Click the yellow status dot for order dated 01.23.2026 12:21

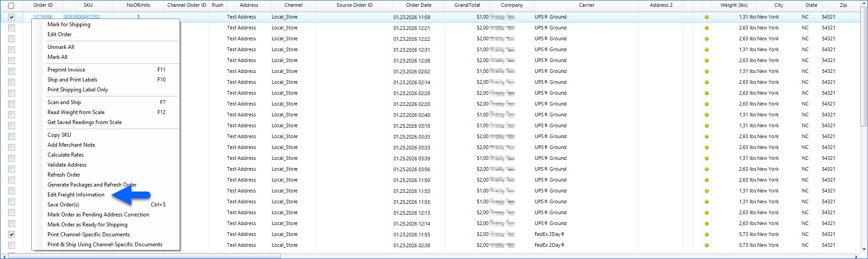coord(707,28)
